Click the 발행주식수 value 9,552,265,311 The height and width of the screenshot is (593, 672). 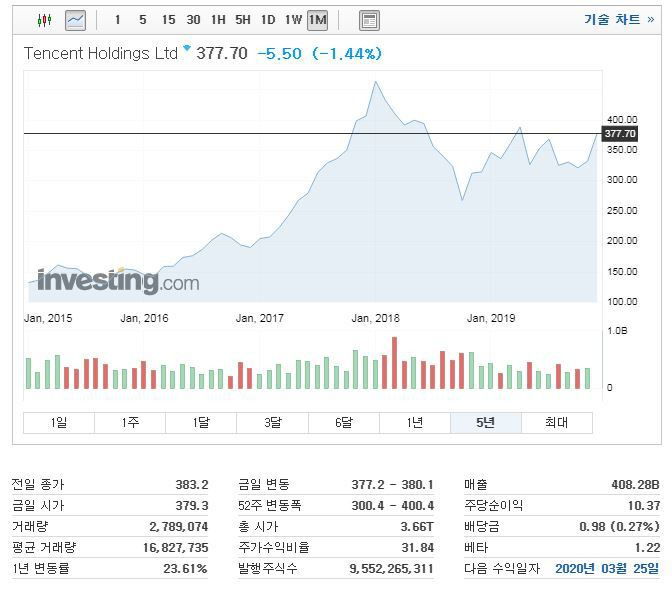(391, 569)
